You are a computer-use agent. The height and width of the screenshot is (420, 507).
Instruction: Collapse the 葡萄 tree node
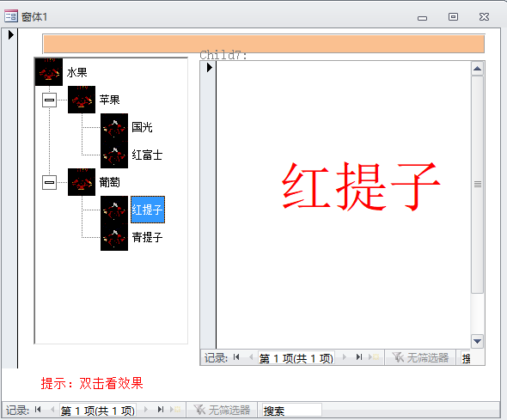pos(50,182)
